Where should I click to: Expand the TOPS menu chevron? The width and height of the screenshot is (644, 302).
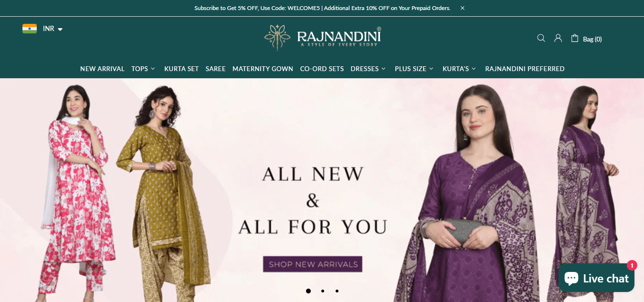pos(153,69)
